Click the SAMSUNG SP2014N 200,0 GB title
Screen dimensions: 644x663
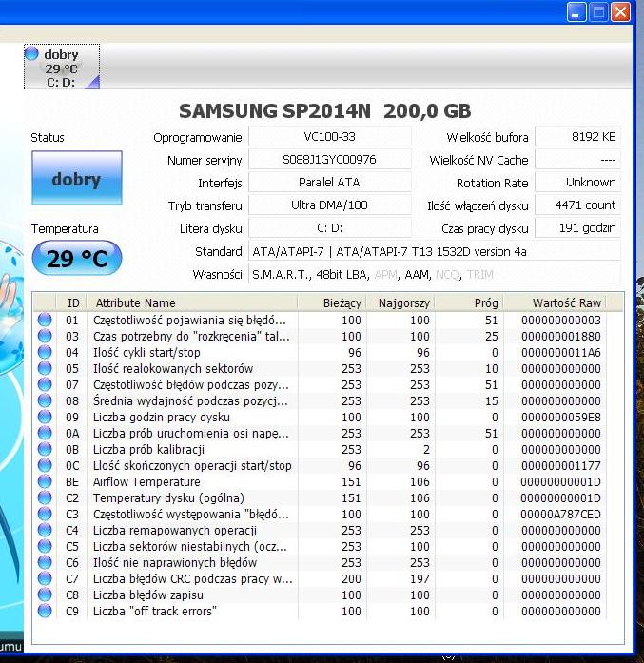324,111
